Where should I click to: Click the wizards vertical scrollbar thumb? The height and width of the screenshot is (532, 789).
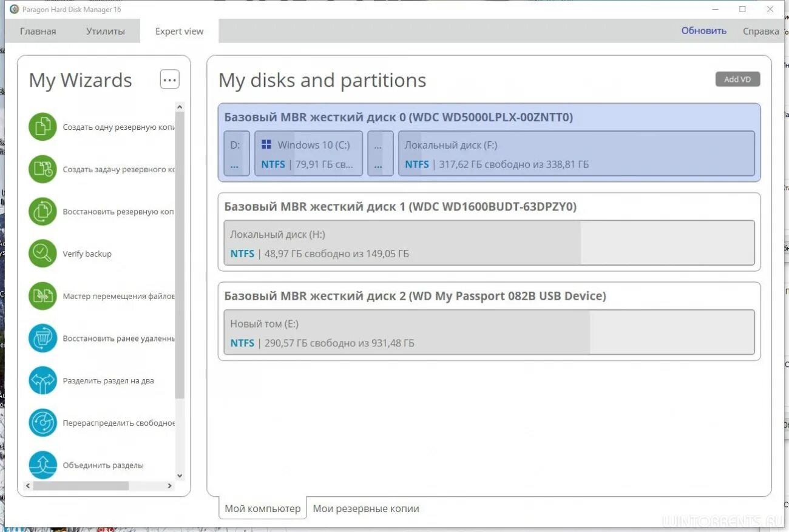point(180,255)
